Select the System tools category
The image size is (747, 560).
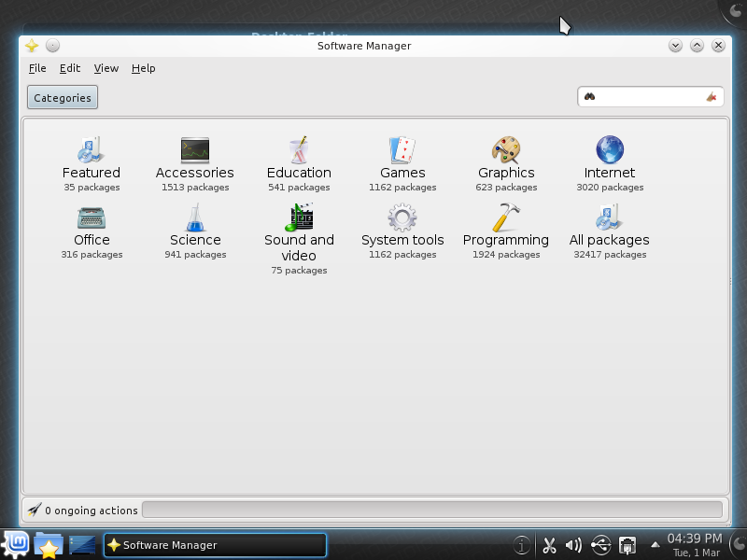[402, 227]
